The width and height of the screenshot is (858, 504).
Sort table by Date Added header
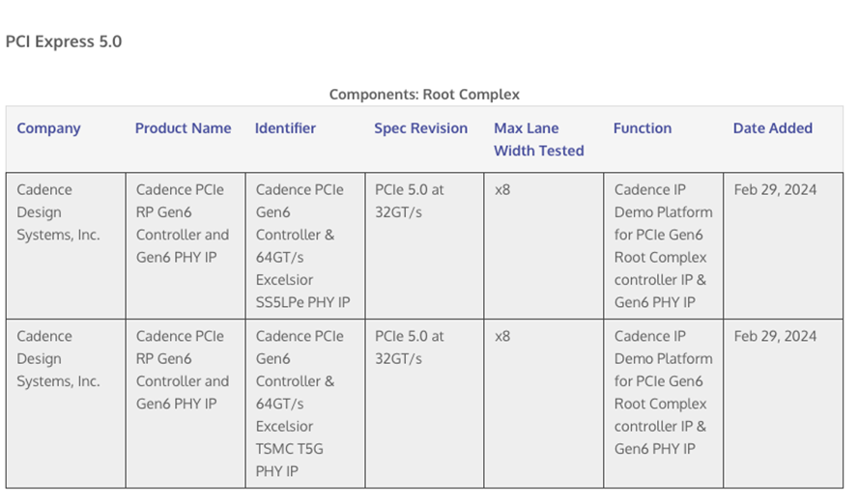click(x=772, y=128)
